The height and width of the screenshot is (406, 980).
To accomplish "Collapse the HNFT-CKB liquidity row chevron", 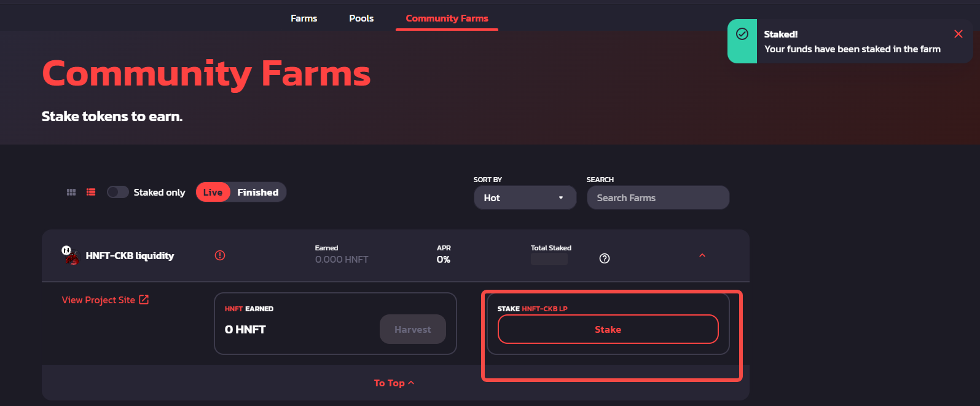I will [702, 256].
